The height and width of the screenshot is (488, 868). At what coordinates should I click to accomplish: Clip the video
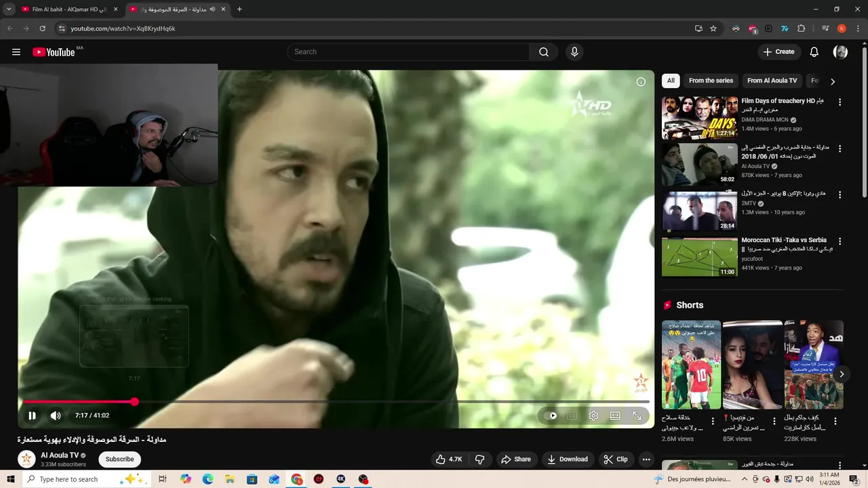tap(616, 460)
